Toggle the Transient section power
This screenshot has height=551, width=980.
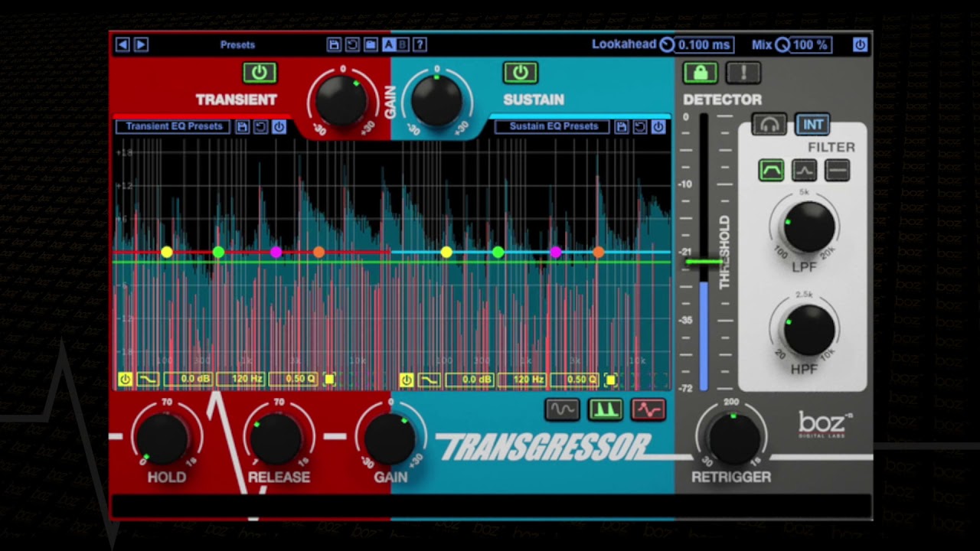click(260, 73)
